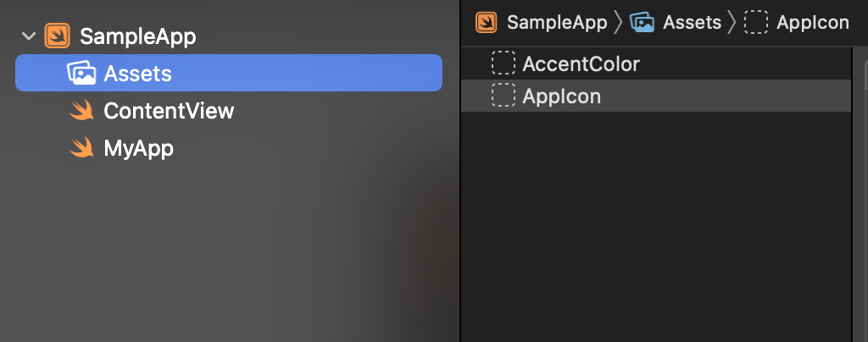Screen dimensions: 868x342
Task: Click the dashed AppIcon icon in breadcrumb
Action: 755,23
